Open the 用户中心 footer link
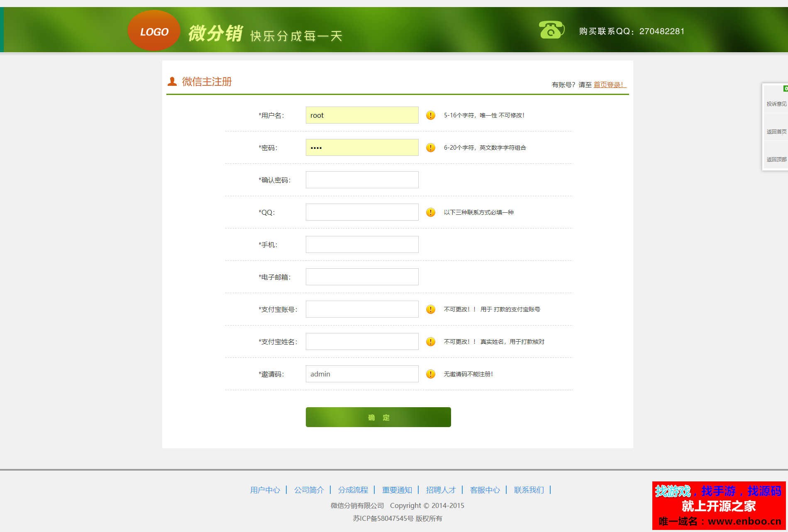This screenshot has height=532, width=788. coord(265,490)
